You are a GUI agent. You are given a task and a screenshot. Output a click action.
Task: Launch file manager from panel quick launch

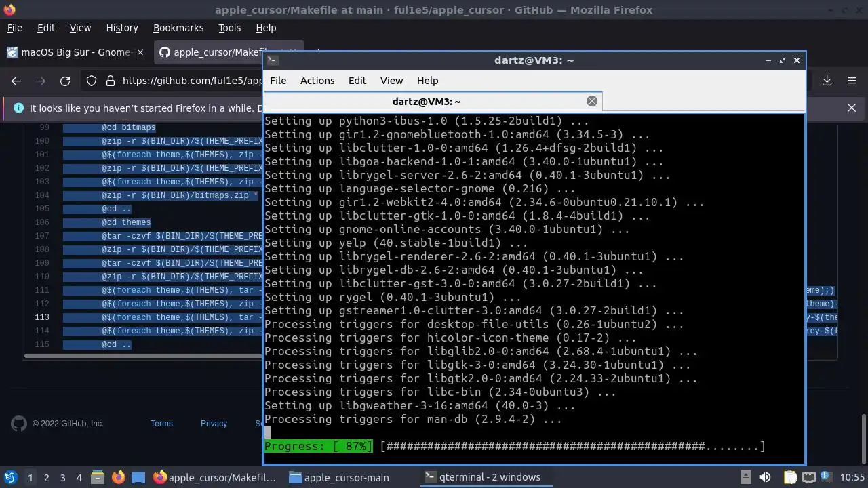point(96,477)
